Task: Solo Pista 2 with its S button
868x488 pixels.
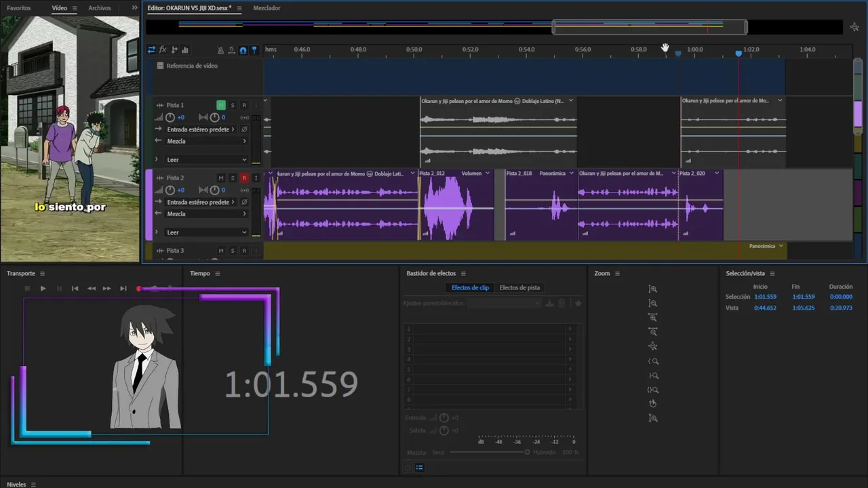Action: pyautogui.click(x=233, y=178)
